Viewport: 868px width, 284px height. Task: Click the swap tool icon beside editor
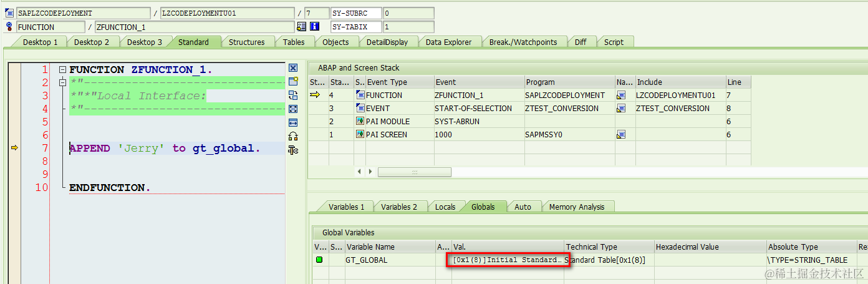293,95
